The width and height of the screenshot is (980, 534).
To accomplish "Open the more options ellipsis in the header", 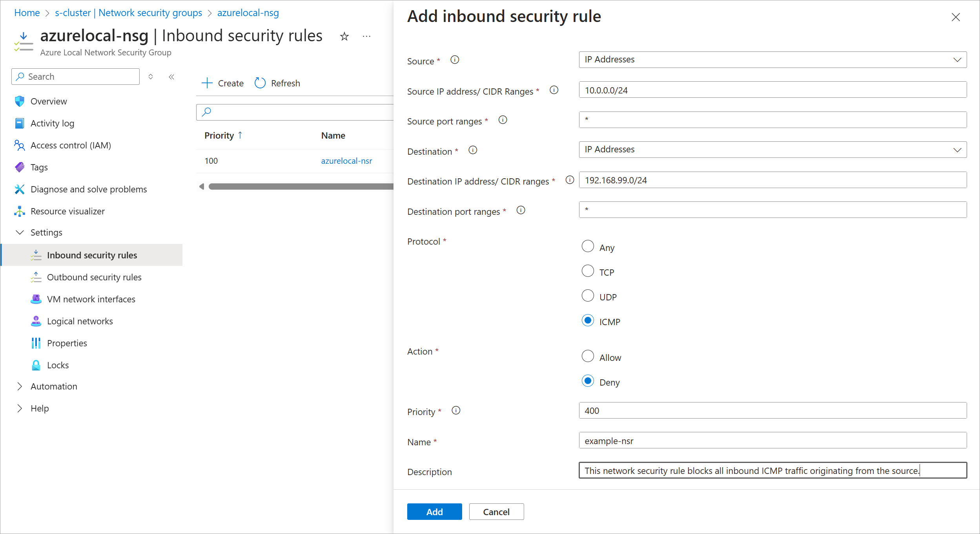I will pos(366,37).
